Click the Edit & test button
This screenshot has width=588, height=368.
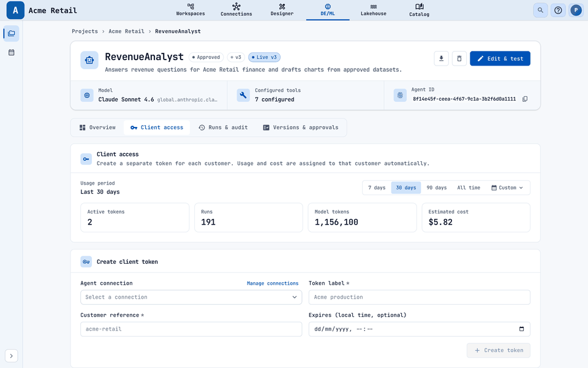[x=500, y=59]
